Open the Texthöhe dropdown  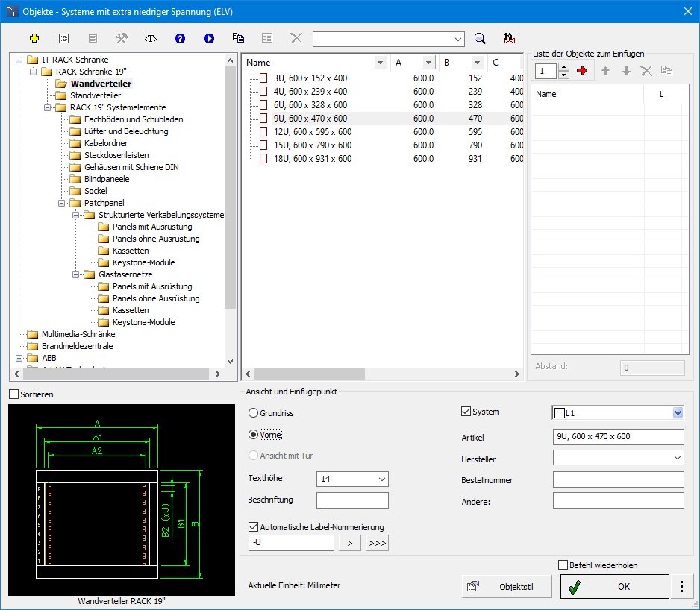[382, 479]
